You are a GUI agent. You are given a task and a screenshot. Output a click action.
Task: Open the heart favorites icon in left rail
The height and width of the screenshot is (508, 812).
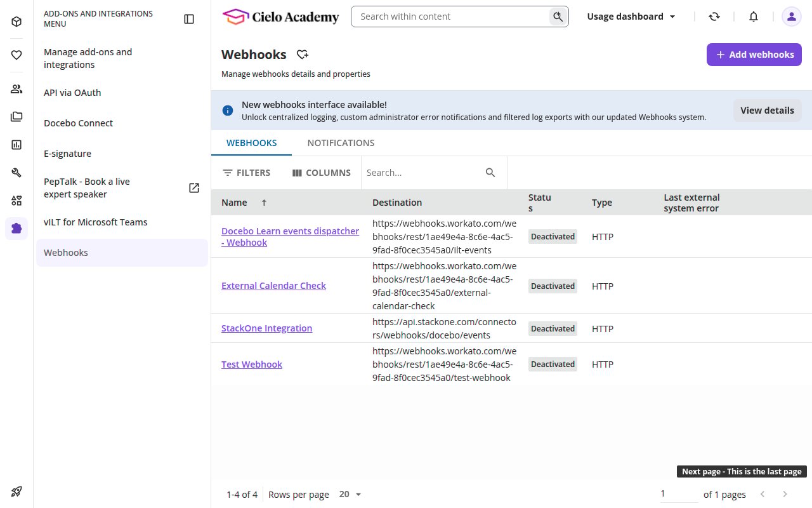[16, 55]
